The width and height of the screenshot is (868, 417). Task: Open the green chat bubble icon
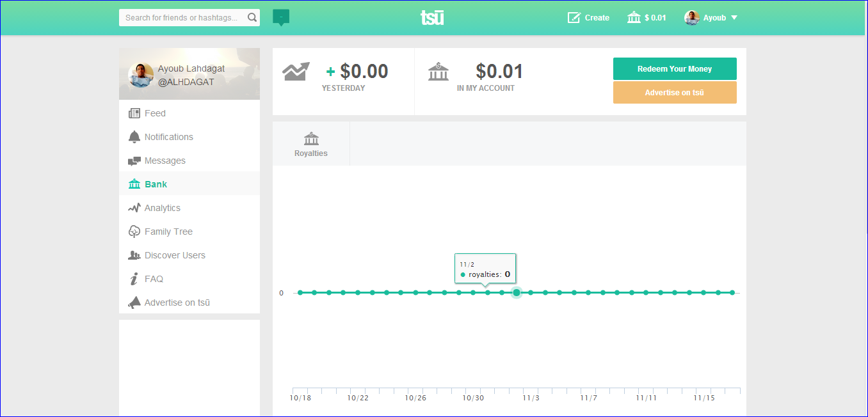coord(281,17)
